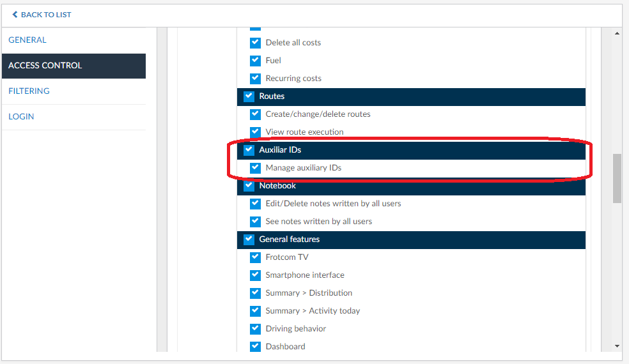Uncheck Create/change/delete routes permission

[255, 114]
